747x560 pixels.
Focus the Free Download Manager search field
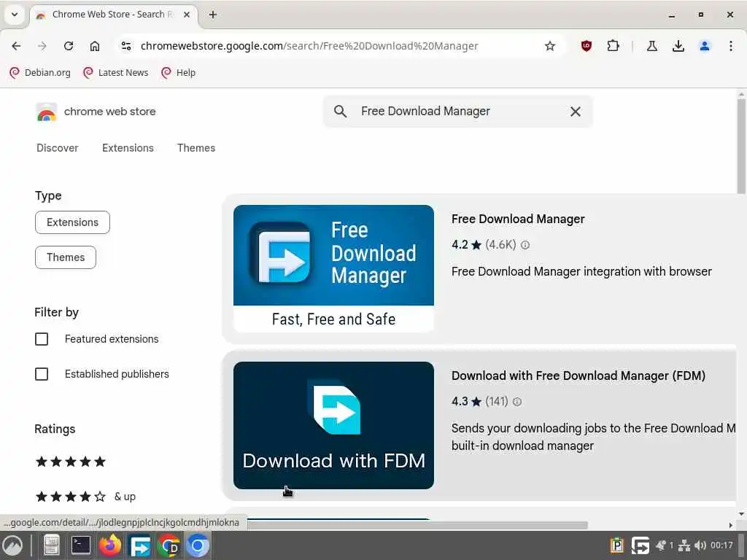[x=457, y=112]
